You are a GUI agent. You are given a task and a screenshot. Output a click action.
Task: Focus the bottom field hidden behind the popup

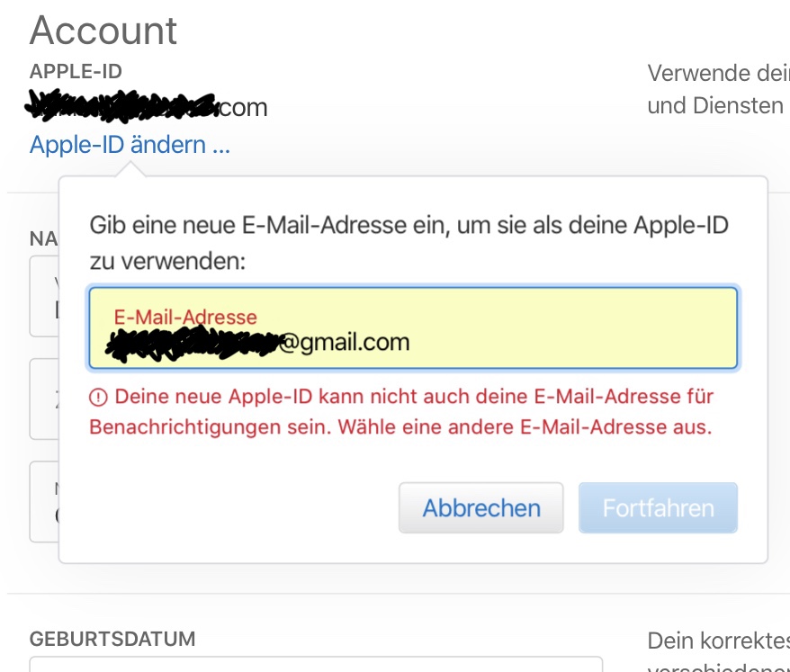point(44,501)
